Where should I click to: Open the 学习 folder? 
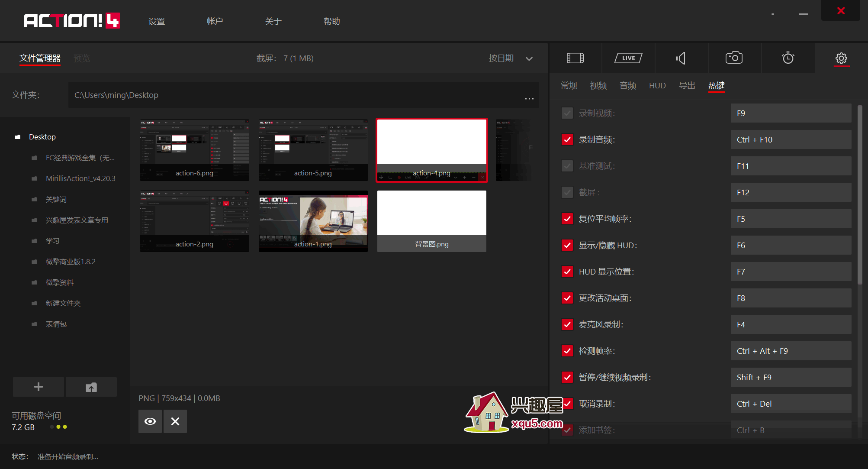[x=53, y=241]
